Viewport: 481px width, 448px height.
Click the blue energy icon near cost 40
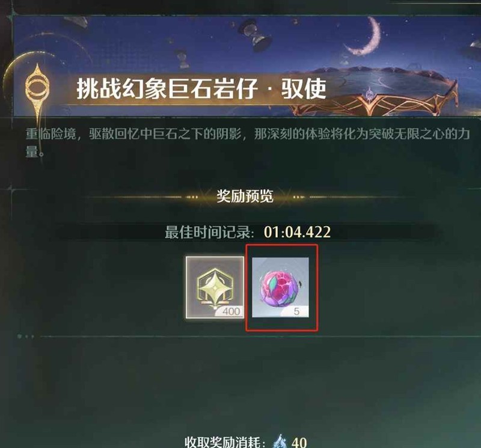pos(280,441)
